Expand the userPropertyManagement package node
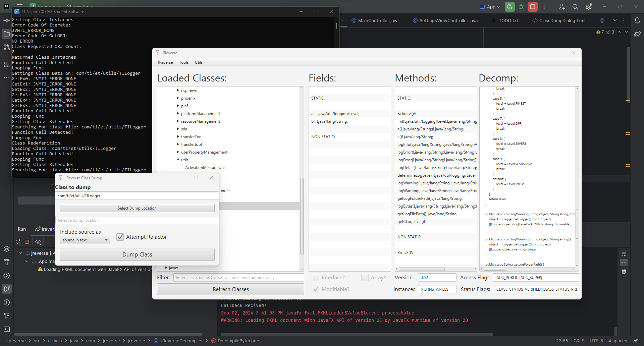644x346 pixels. coord(178,152)
